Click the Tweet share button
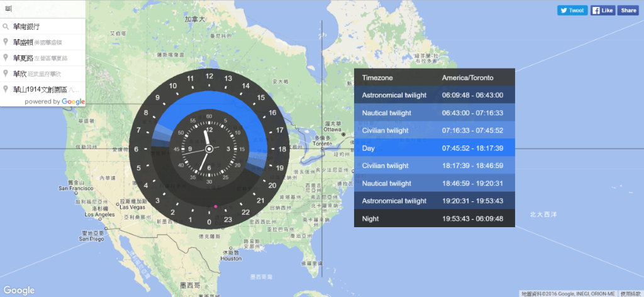This screenshot has height=297, width=644. click(x=572, y=10)
